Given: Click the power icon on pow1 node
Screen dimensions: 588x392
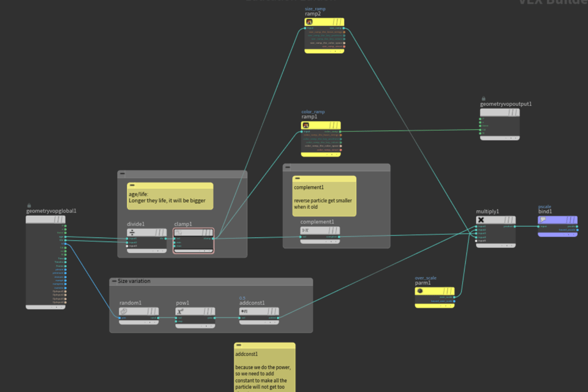Looking at the screenshot, I should pos(180,312).
